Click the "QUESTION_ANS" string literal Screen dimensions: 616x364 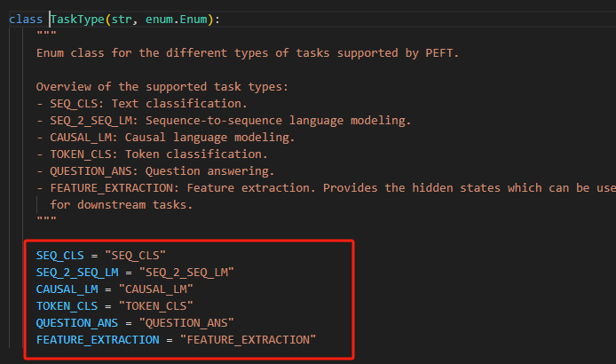click(185, 322)
